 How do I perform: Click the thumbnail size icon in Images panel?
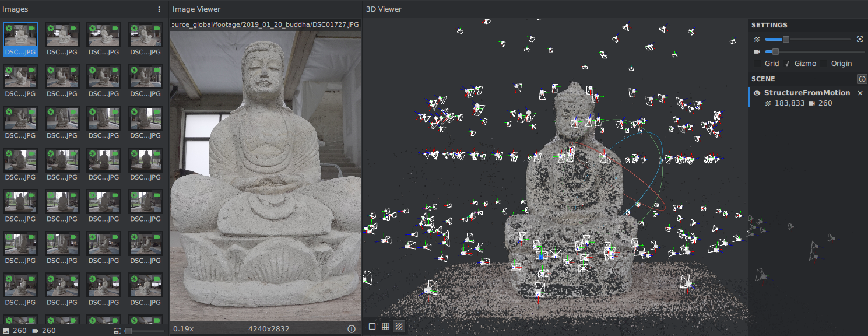(118, 331)
